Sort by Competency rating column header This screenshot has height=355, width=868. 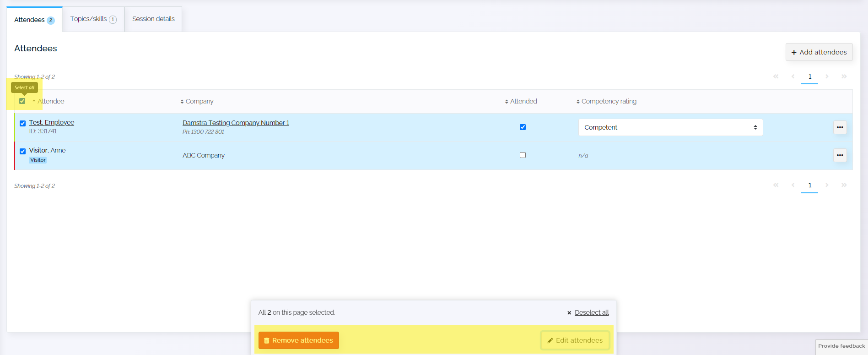pyautogui.click(x=606, y=101)
